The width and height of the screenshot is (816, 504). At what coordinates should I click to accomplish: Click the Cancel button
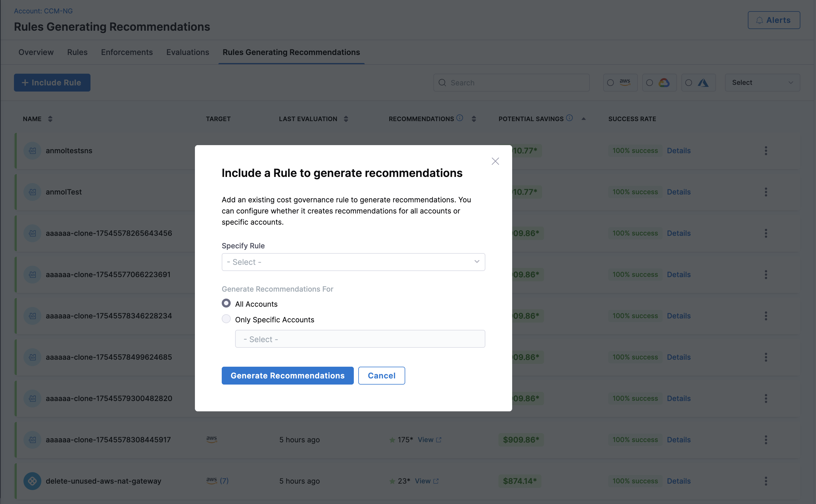(x=381, y=376)
